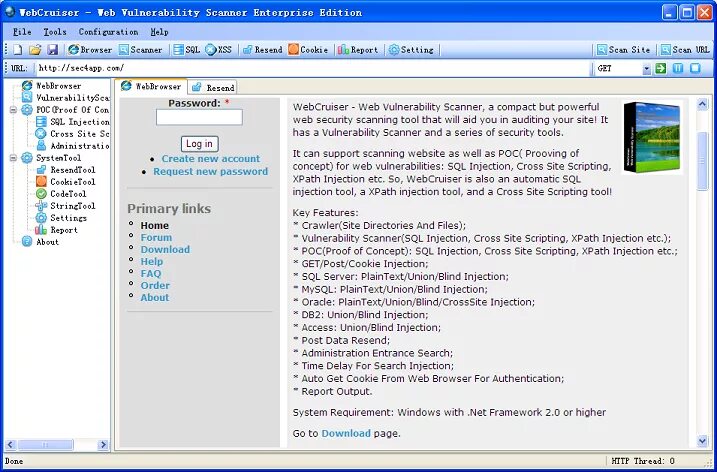Click the Done status bar text
This screenshot has width=717, height=472.
click(14, 461)
